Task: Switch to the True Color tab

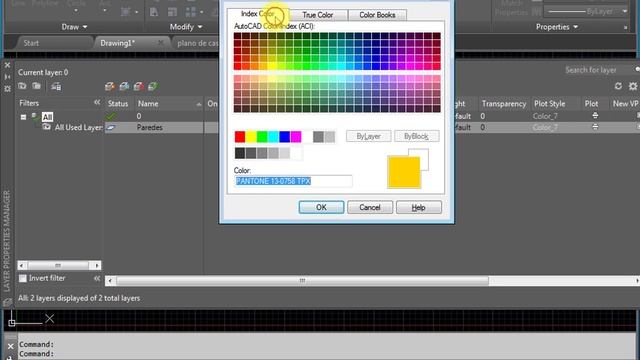Action: [318, 15]
